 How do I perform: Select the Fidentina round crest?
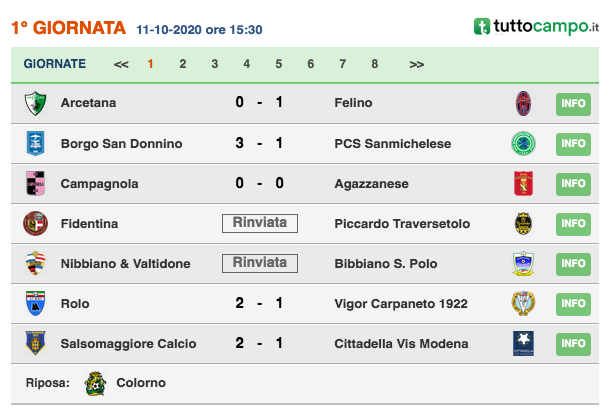[35, 224]
